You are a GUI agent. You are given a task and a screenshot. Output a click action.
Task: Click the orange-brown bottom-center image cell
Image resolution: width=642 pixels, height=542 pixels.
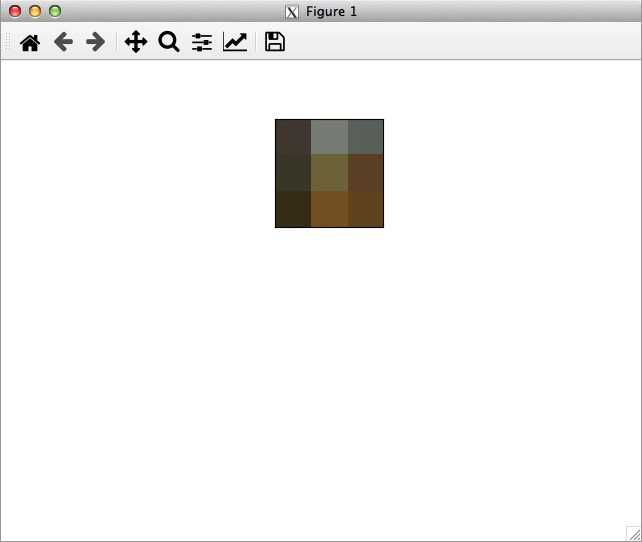[x=329, y=209]
